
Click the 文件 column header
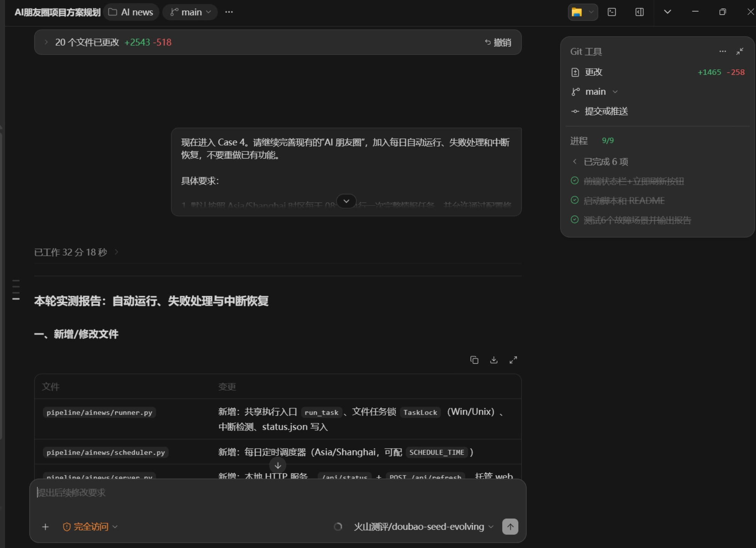click(51, 387)
